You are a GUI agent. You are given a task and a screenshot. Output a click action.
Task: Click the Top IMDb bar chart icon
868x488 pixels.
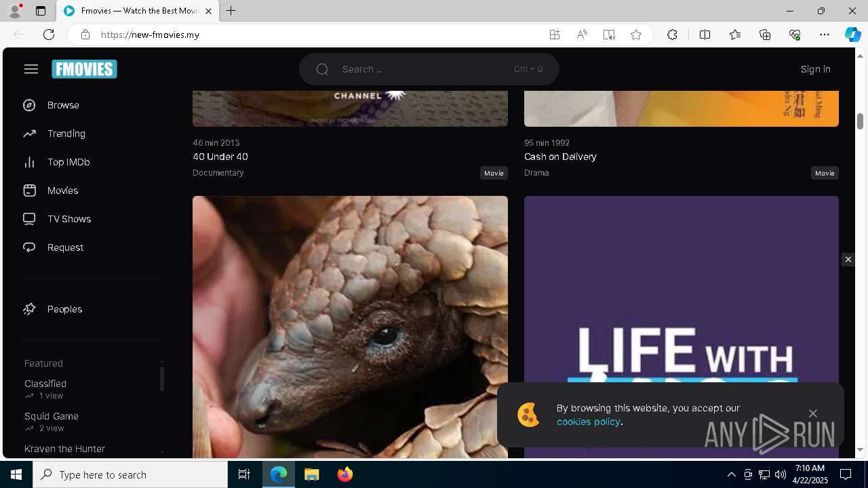tap(29, 162)
